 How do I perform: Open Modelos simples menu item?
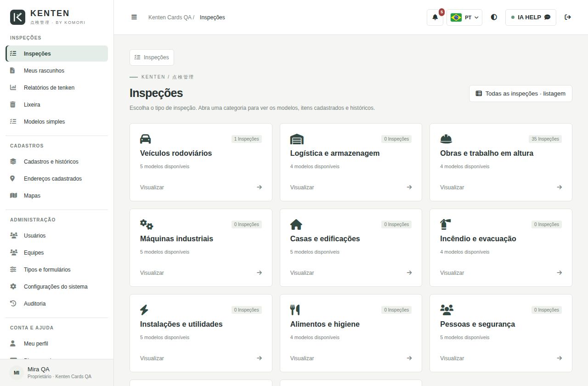(x=57, y=122)
